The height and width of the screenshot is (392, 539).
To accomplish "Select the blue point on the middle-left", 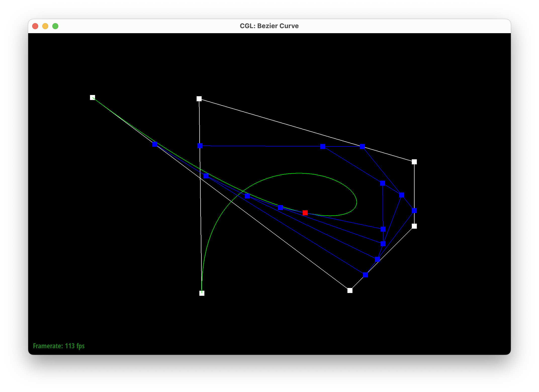I will click(x=206, y=176).
